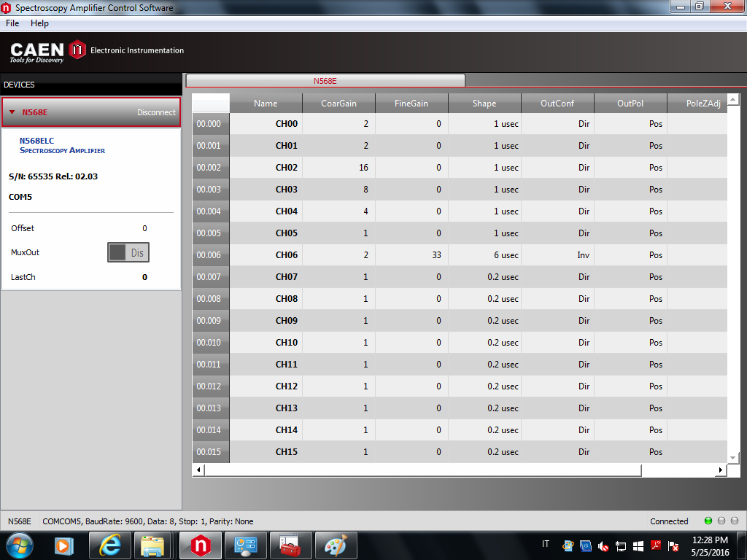
Task: Select row header 00.006
Action: pos(211,255)
